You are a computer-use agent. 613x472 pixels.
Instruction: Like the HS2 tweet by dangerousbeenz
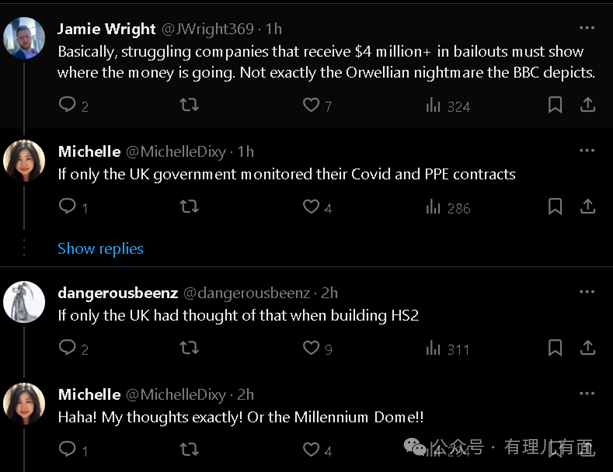click(311, 348)
